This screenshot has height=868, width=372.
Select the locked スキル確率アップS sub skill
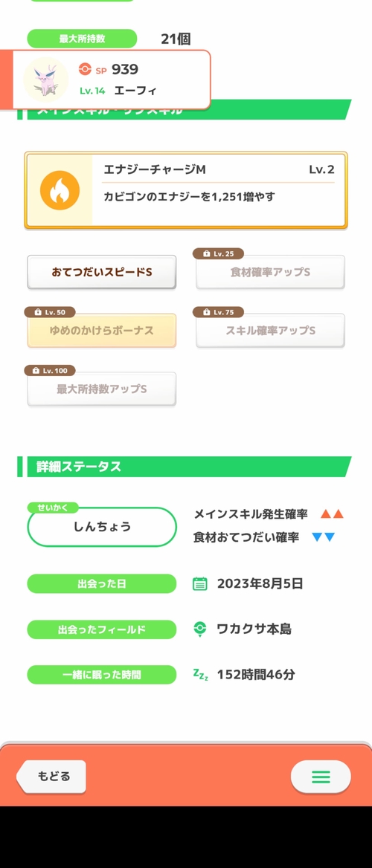(x=271, y=331)
